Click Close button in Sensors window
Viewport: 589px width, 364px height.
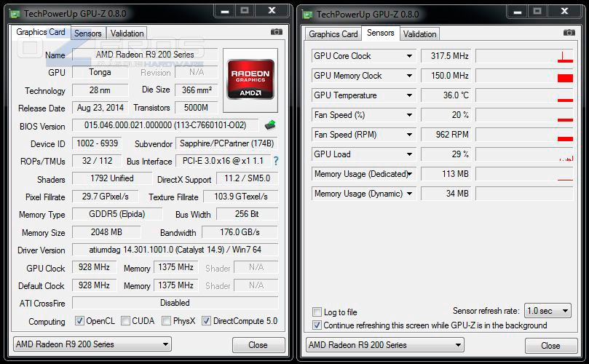[550, 346]
